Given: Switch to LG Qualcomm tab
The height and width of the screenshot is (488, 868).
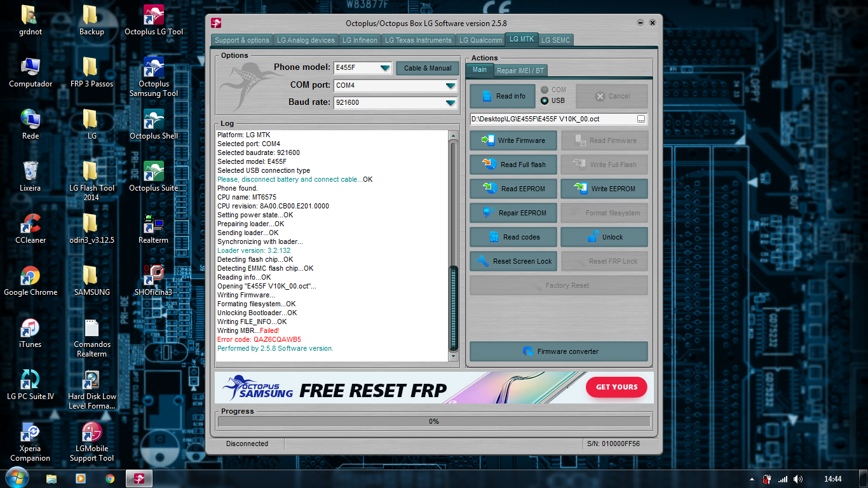Looking at the screenshot, I should [x=480, y=40].
